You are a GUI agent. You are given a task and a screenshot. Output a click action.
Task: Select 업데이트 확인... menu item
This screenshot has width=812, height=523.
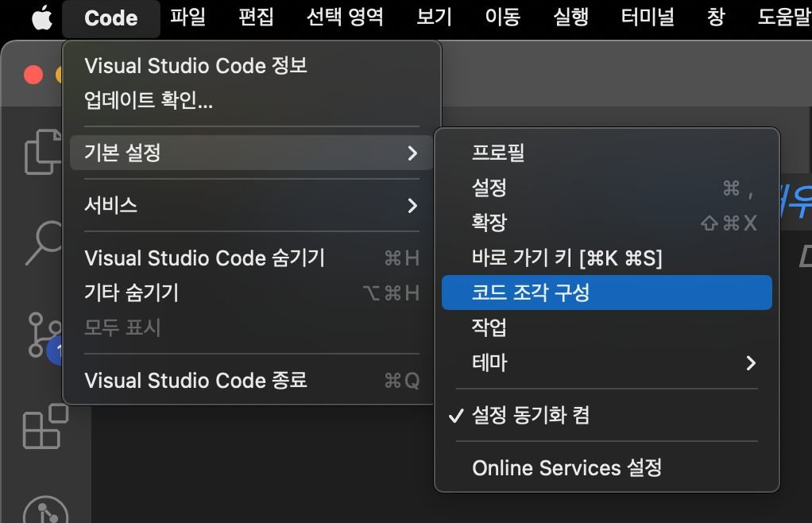tap(252, 100)
